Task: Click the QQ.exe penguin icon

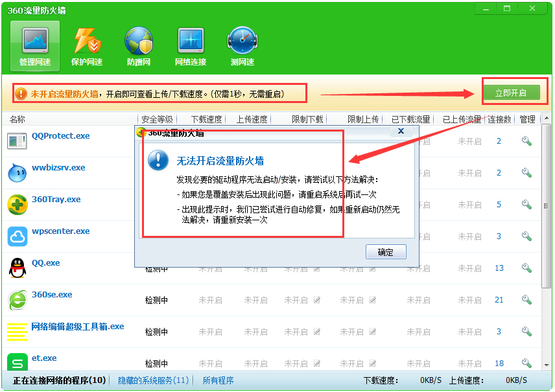Action: coord(18,268)
